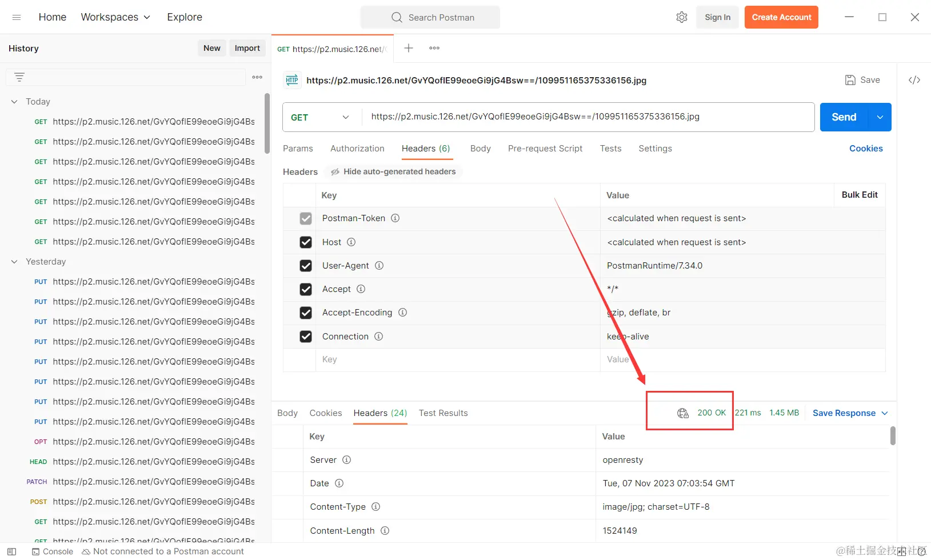Open the code snippet panel icon

(x=914, y=80)
